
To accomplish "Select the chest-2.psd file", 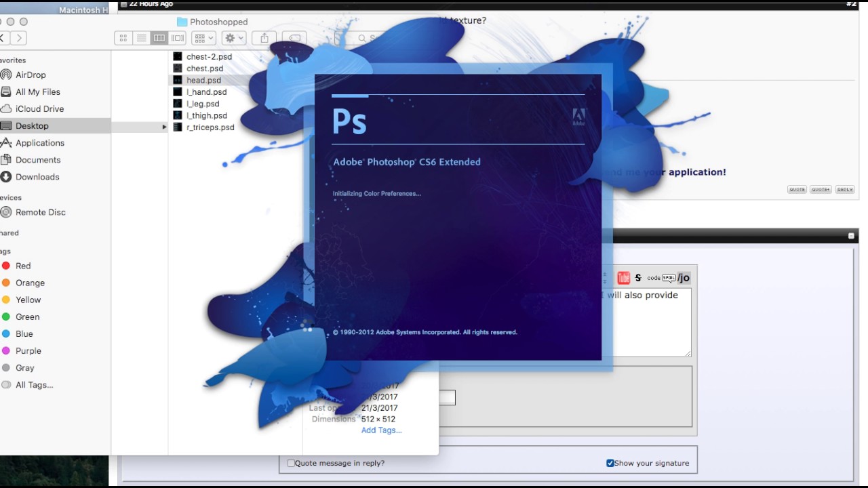I will (208, 57).
